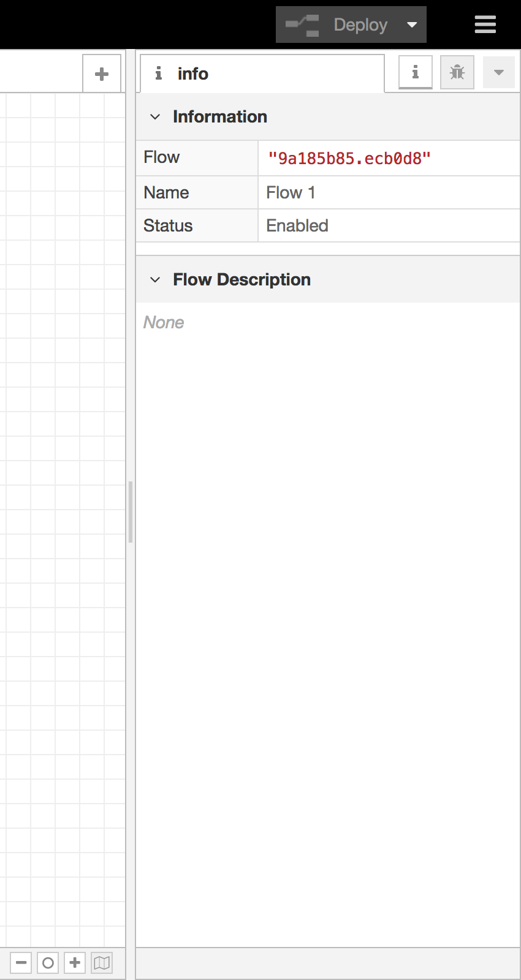The image size is (521, 980).
Task: Toggle the navigator map view
Action: click(102, 963)
